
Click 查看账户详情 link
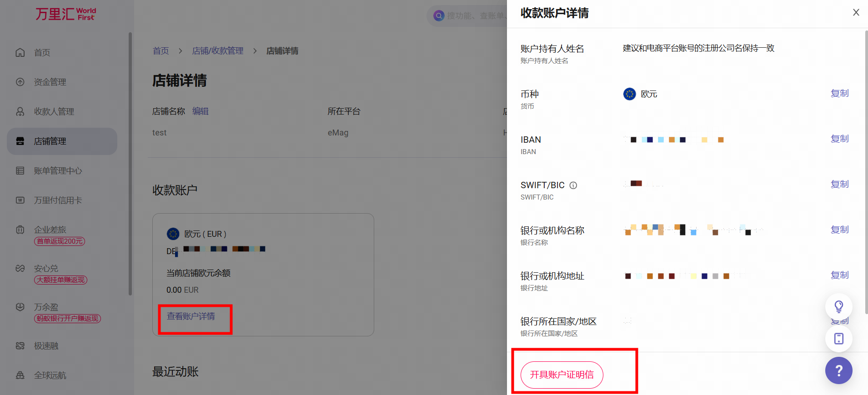point(191,316)
